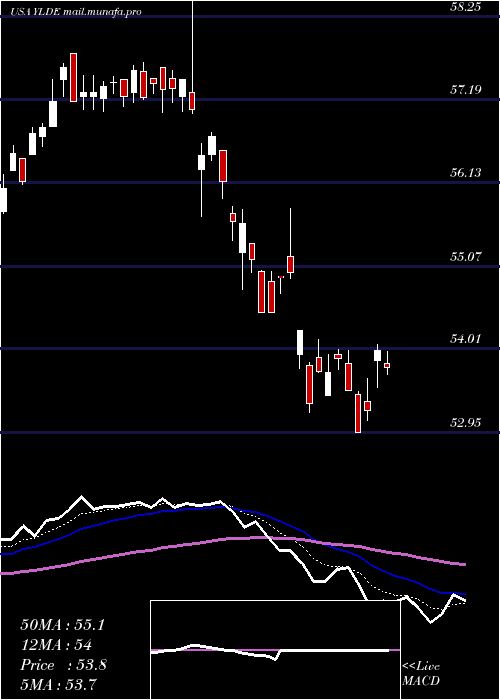Click the 5MA : 53.7 readout
Image resolution: width=500 pixels, height=700 pixels.
click(x=59, y=684)
